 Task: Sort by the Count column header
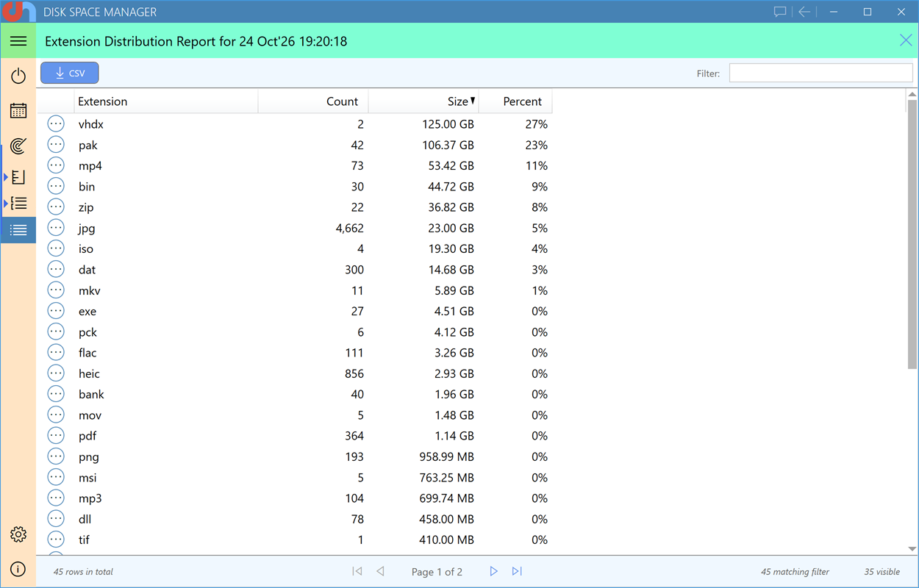(313, 101)
